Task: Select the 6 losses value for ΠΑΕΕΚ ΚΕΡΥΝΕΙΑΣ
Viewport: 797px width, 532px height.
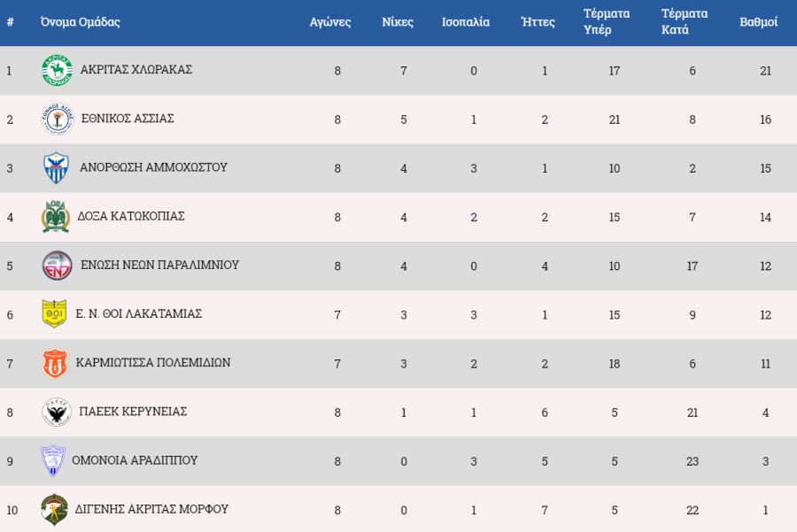Action: pos(545,412)
